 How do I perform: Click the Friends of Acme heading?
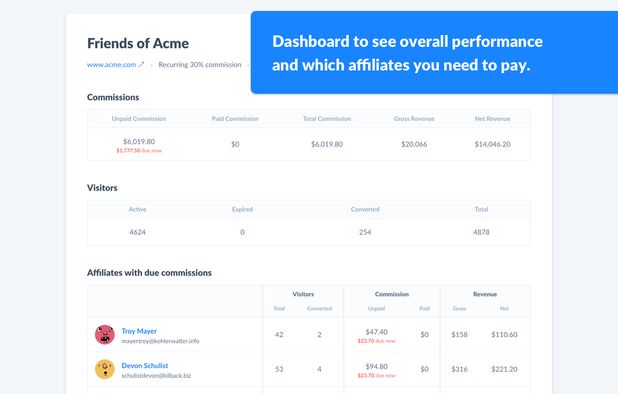138,43
